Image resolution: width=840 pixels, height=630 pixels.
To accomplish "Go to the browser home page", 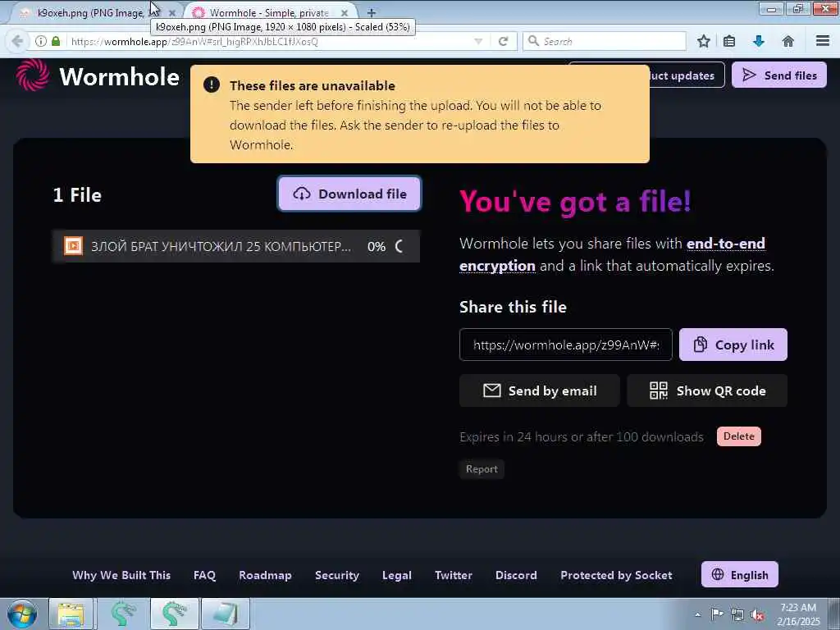I will (788, 41).
